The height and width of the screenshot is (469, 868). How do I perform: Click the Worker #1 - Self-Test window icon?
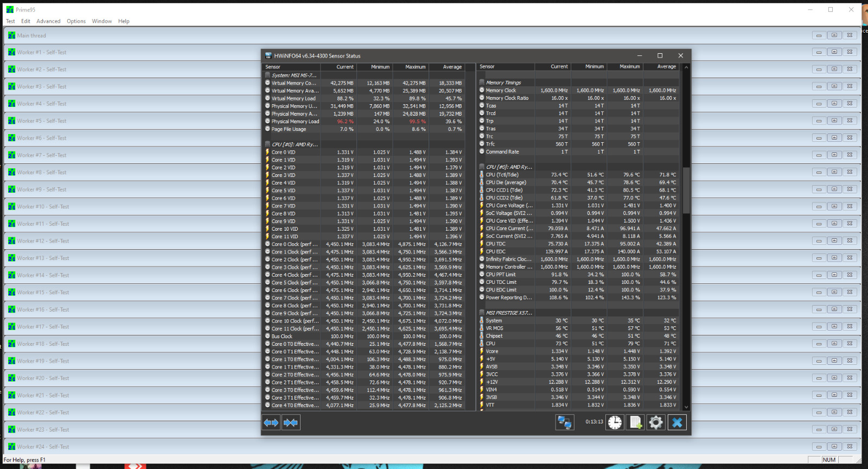point(11,52)
